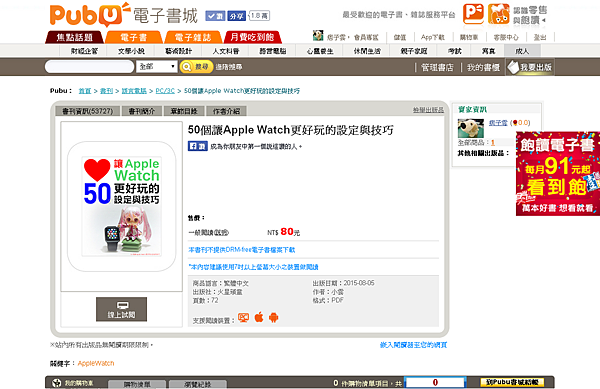Viewport: 600px width, 389px height.
Task: Select the 月費吃到飽 main tab
Action: tap(253, 37)
